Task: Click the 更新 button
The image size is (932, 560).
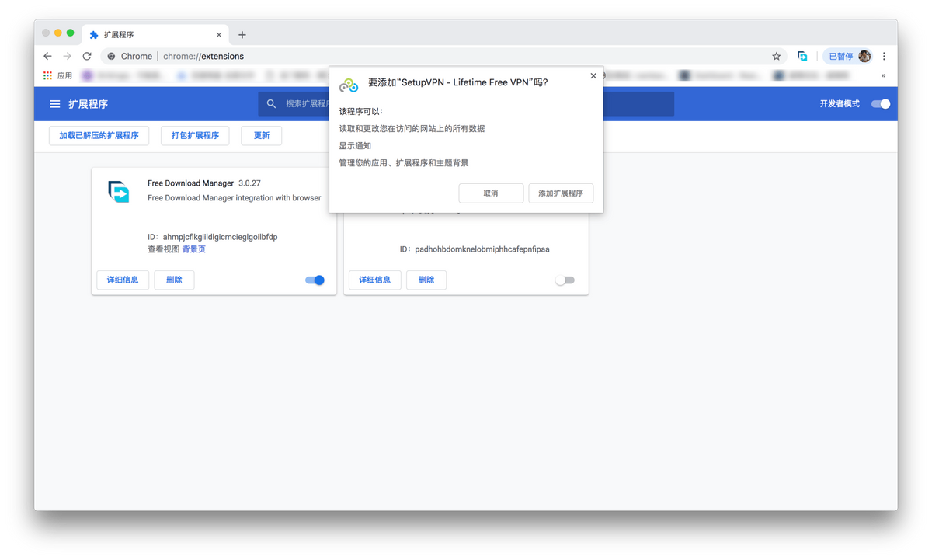Action: 262,135
